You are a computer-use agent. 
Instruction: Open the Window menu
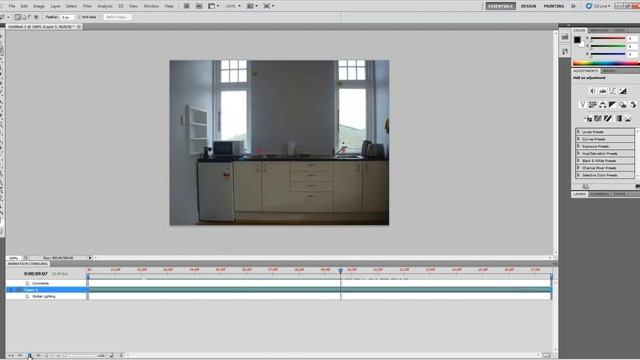[x=151, y=6]
